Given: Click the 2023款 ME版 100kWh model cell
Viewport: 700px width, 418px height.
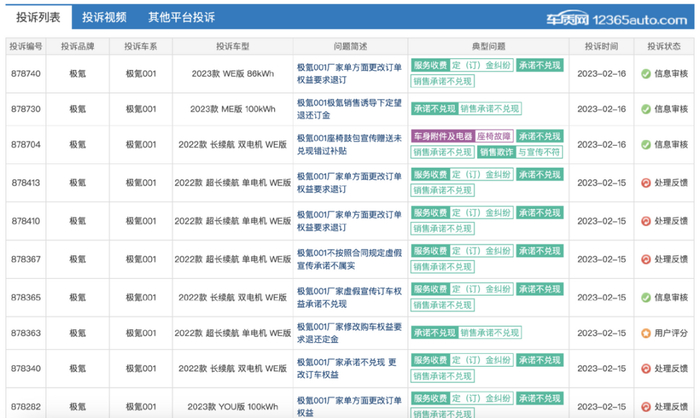Looking at the screenshot, I should (x=233, y=109).
